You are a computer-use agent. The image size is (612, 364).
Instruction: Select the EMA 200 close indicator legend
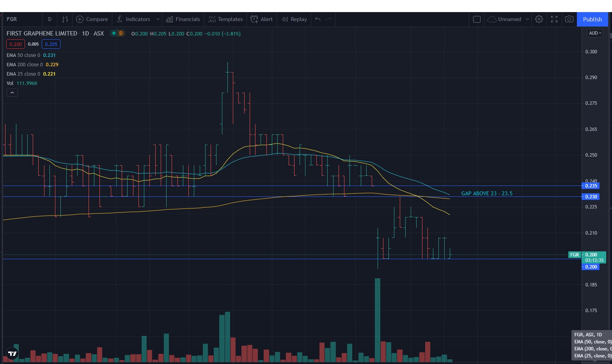point(32,65)
